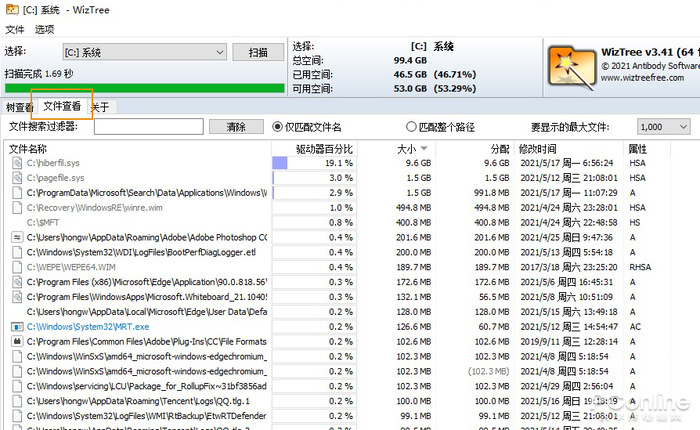This screenshot has width=700, height=430.
Task: Click the 文件搜索过滤器 input field
Action: coord(148,127)
